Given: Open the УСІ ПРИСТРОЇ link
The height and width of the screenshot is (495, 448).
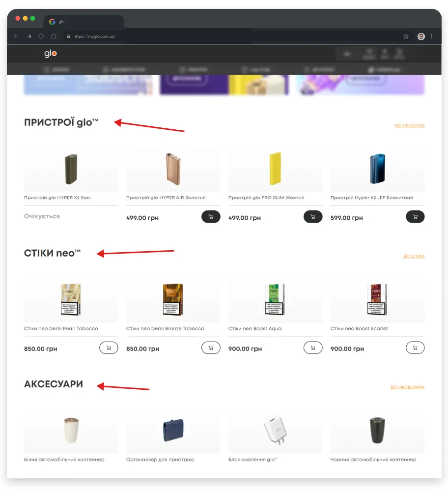Looking at the screenshot, I should [x=410, y=126].
